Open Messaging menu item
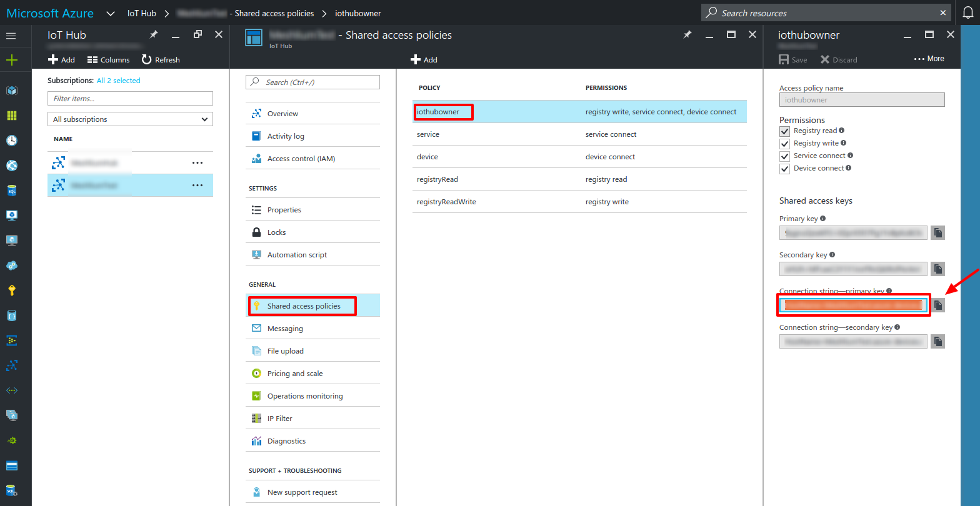This screenshot has height=506, width=980. click(312, 329)
